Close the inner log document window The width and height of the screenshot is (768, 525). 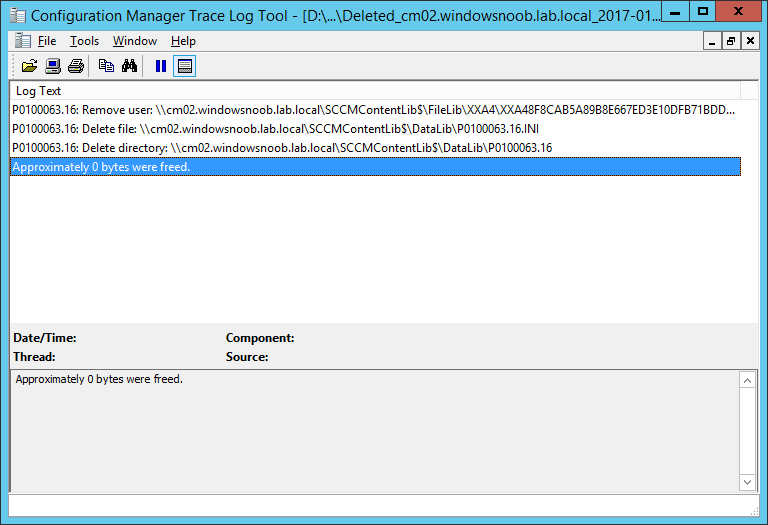tap(750, 41)
